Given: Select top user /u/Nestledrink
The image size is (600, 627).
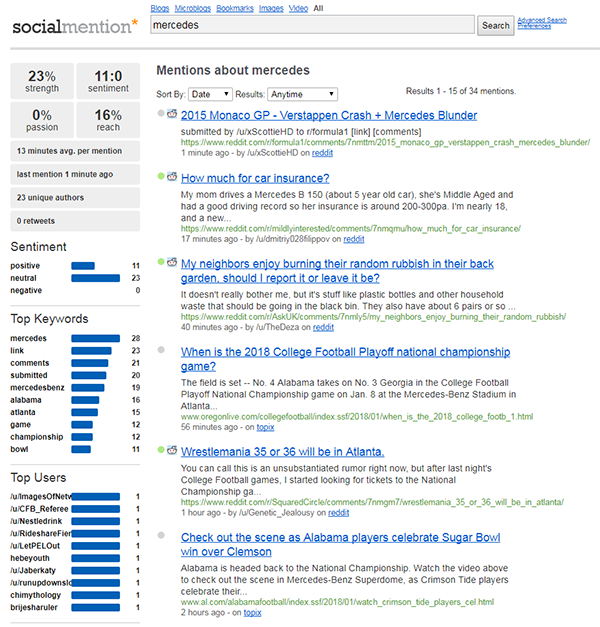Looking at the screenshot, I should tap(36, 521).
